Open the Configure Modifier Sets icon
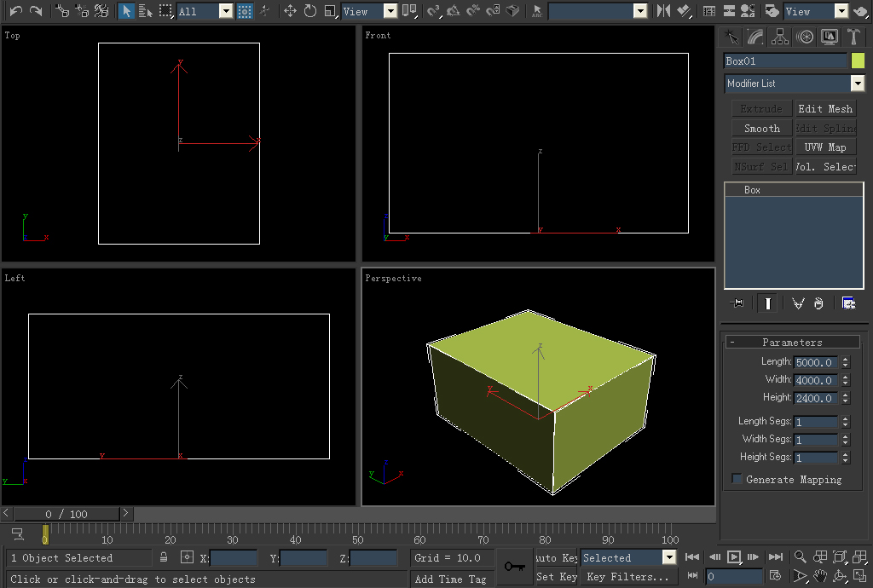Viewport: 873px width, 588px height. pos(848,303)
